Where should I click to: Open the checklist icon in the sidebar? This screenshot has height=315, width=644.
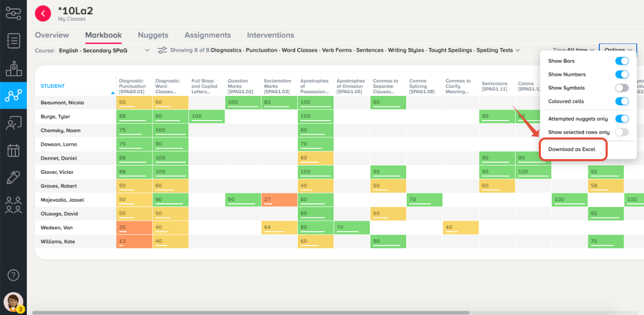[x=13, y=41]
